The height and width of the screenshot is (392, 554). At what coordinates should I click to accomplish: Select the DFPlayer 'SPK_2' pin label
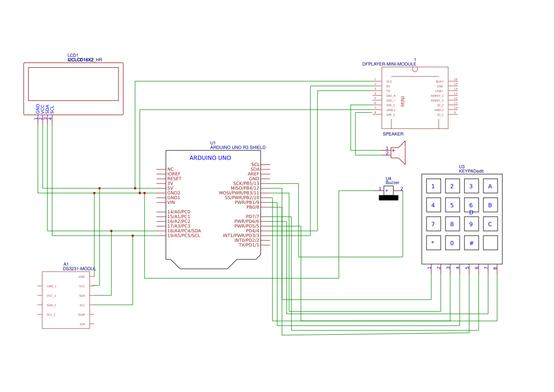pyautogui.click(x=391, y=115)
